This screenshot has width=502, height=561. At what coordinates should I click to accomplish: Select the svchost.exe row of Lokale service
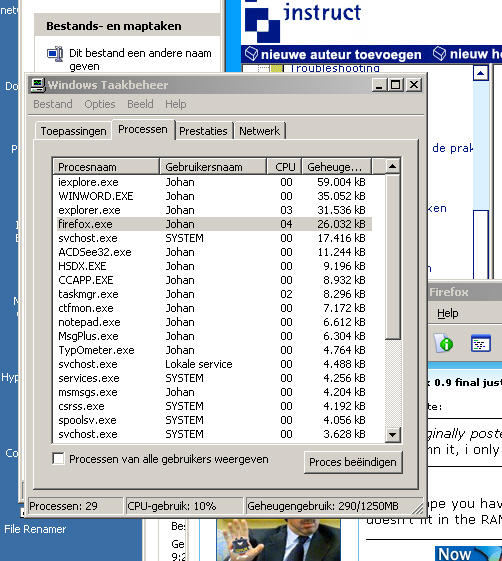click(x=213, y=364)
